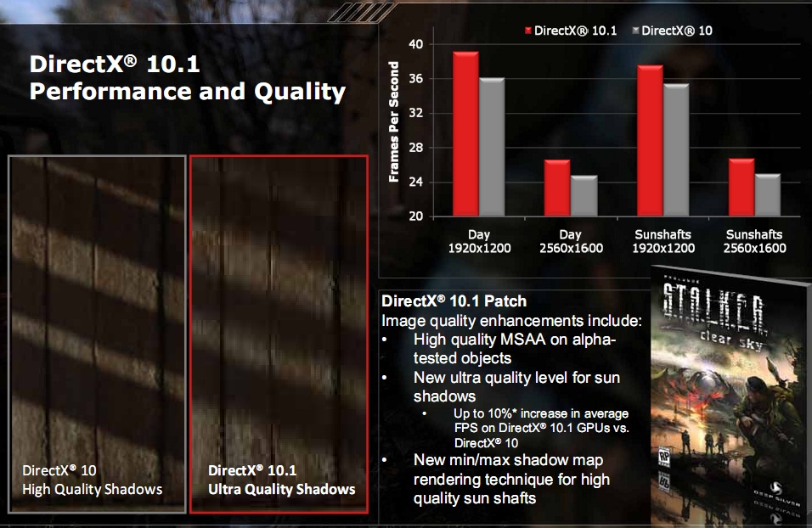This screenshot has width=812, height=528.
Task: Click 'New ultra quality level for sun shadows' bullet
Action: coord(516,387)
